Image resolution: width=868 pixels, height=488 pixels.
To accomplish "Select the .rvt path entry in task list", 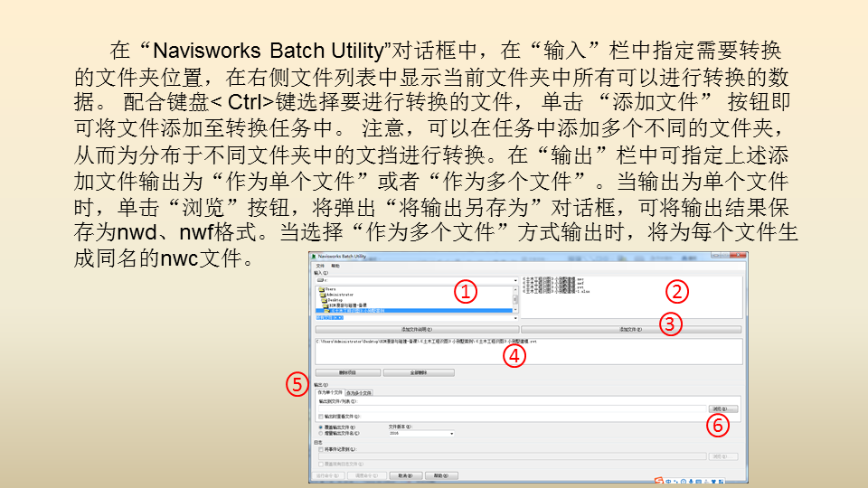I will click(x=426, y=342).
